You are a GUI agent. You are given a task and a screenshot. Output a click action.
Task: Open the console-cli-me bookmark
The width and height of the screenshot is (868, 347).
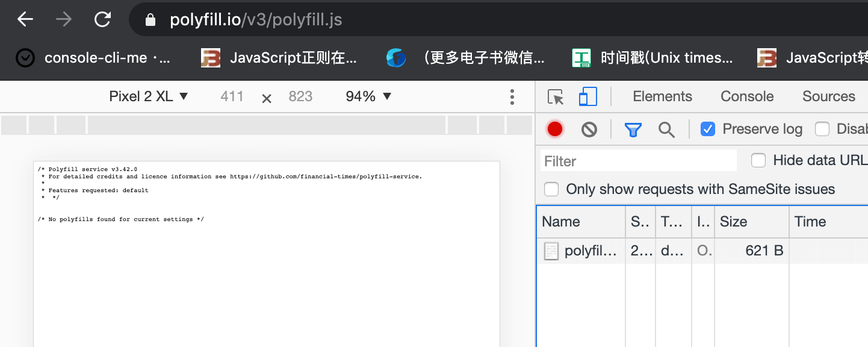[94, 58]
